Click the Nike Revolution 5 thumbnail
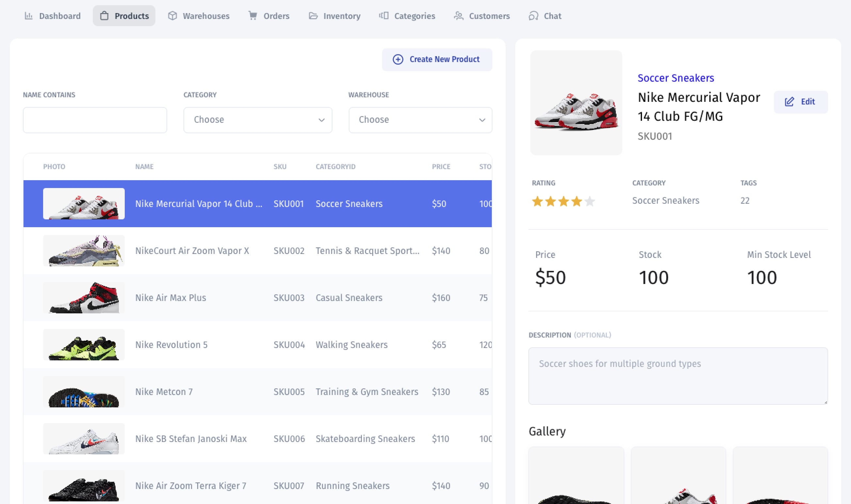 84,345
